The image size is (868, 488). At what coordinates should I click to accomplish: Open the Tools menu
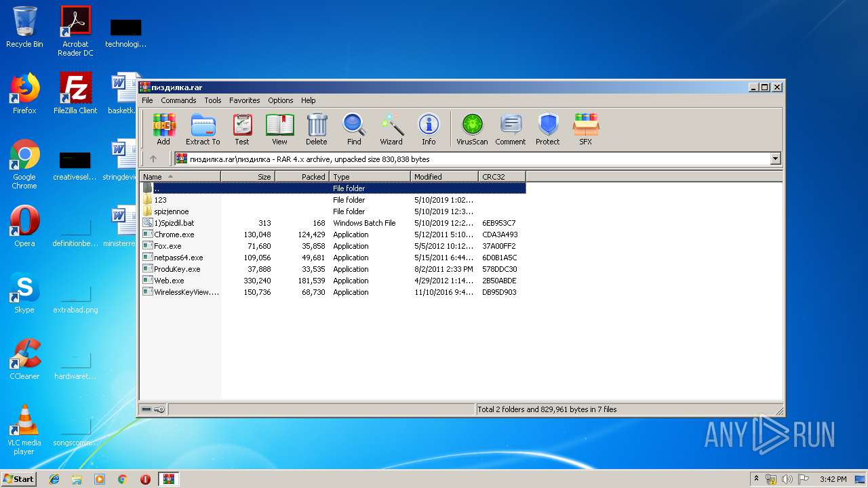pyautogui.click(x=213, y=100)
